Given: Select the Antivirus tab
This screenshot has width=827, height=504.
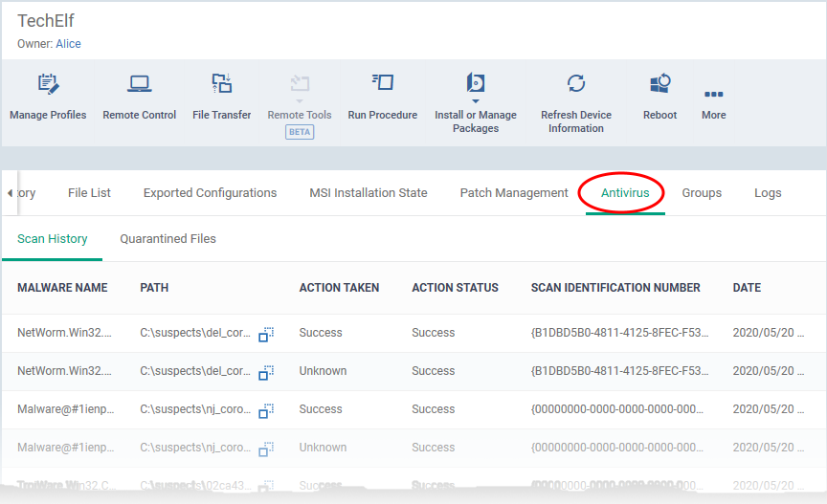Looking at the screenshot, I should tap(625, 193).
